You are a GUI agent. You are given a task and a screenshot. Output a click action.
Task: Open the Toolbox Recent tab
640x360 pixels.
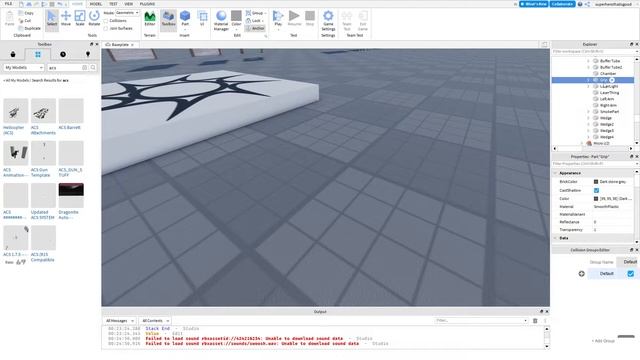pyautogui.click(x=63, y=54)
